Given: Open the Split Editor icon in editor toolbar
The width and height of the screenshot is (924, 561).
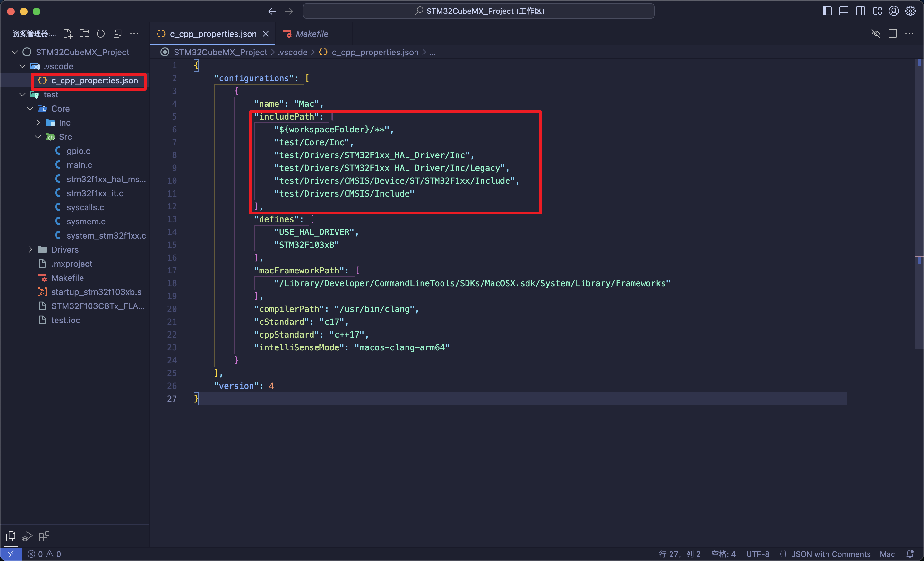Looking at the screenshot, I should pos(893,33).
